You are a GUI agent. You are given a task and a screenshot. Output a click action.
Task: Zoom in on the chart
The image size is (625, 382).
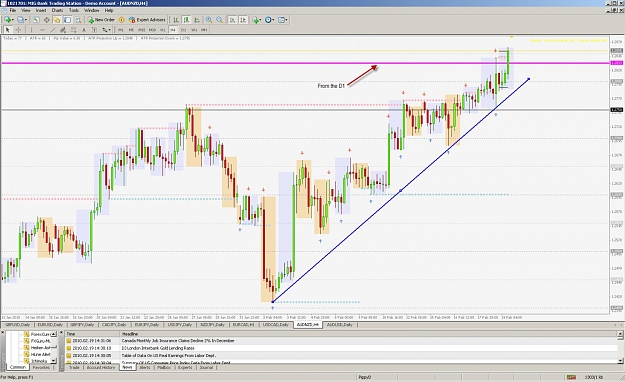pyautogui.click(x=209, y=20)
